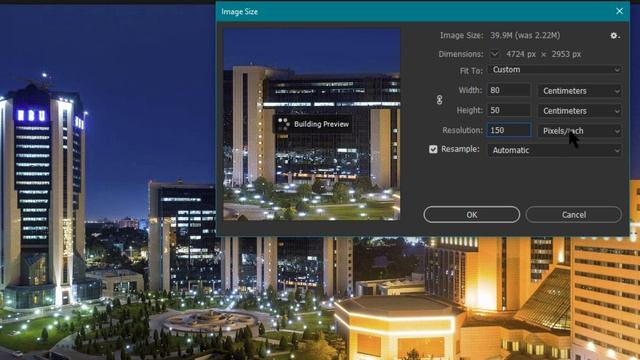The width and height of the screenshot is (640, 360).
Task: Click the Height field showing 50
Action: [509, 110]
